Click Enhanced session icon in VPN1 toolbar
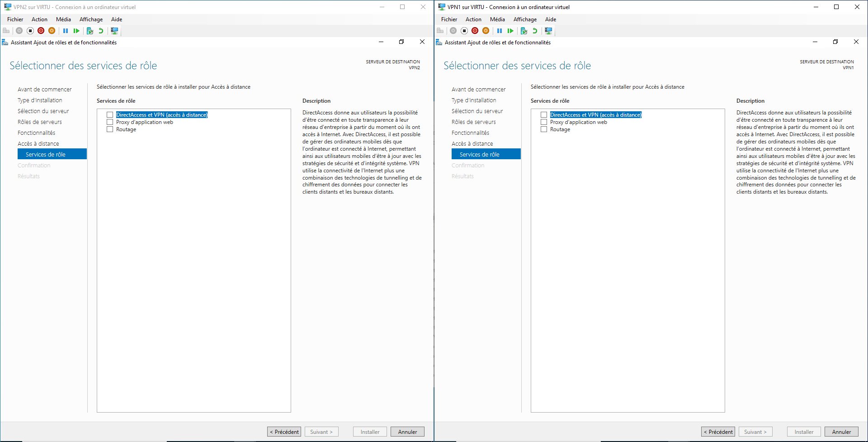The width and height of the screenshot is (868, 442). pos(548,31)
